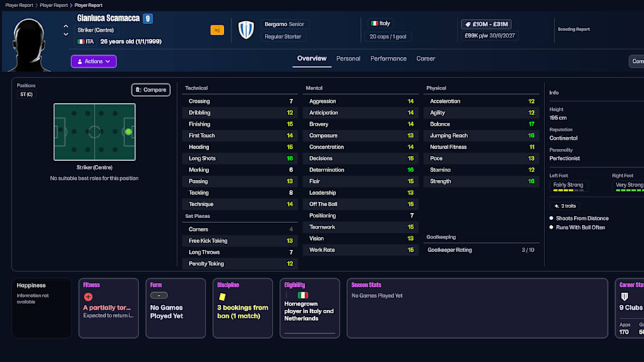Screen dimensions: 644x362
Task: Click the shield icon in Career Stats
Action: (x=624, y=296)
